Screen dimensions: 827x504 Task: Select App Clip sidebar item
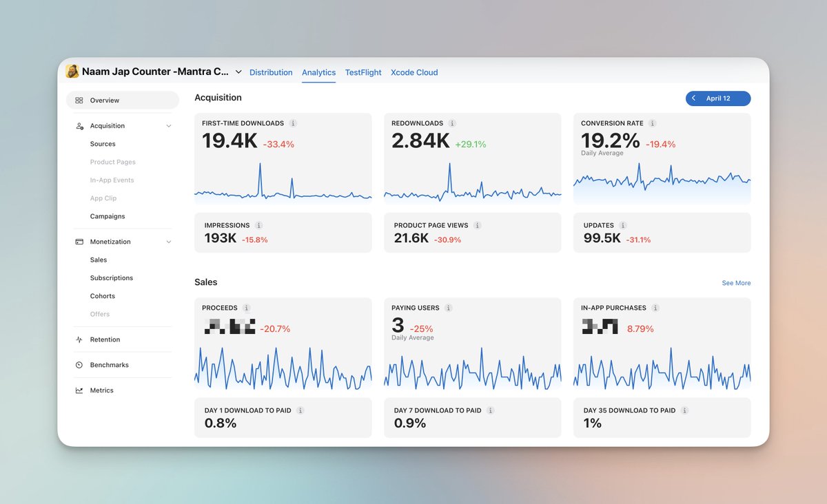click(103, 198)
